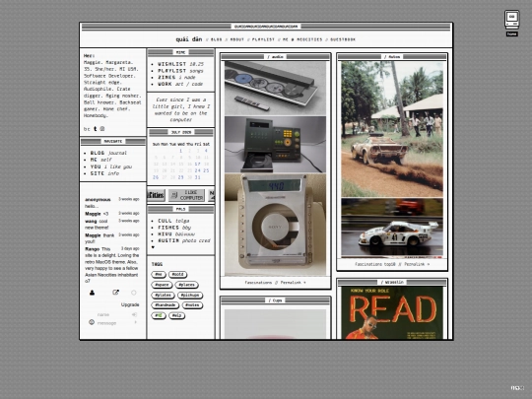
Task: Select July 17 on the calendar
Action: point(197,164)
